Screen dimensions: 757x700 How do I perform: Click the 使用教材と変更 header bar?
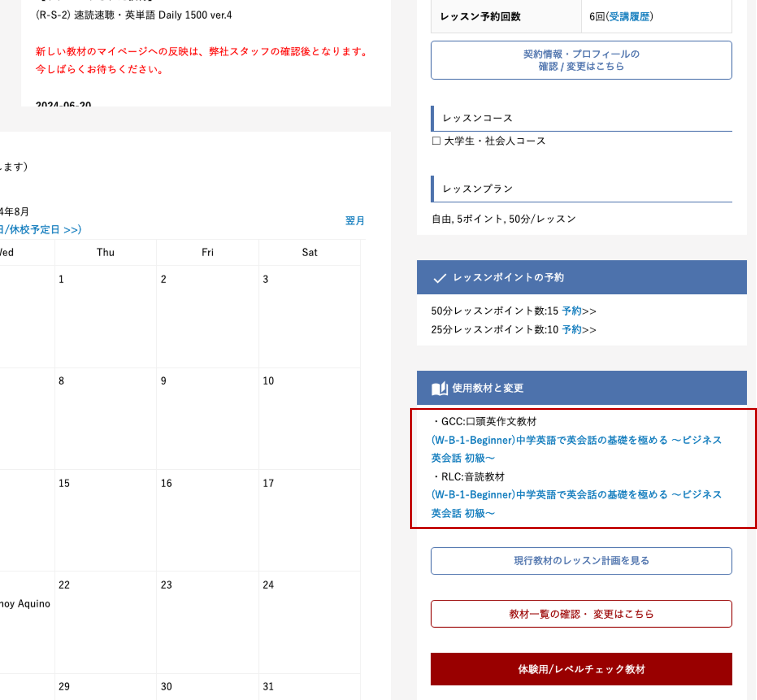point(581,388)
